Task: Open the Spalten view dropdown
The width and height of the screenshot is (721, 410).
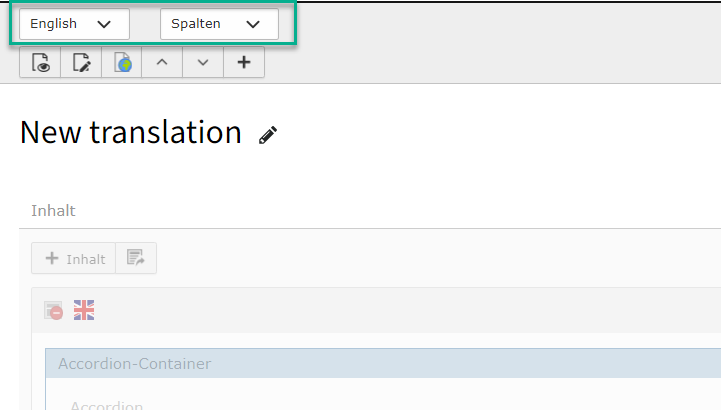Action: point(219,24)
